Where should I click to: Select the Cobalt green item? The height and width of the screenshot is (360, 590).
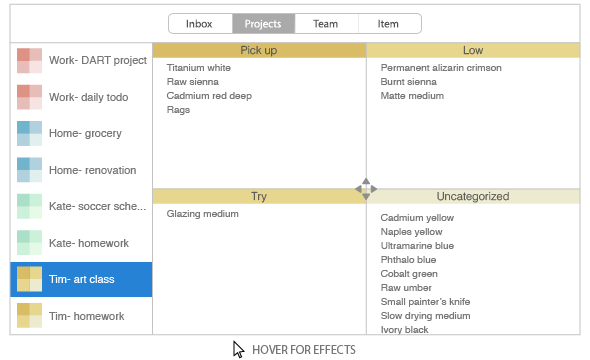click(409, 274)
